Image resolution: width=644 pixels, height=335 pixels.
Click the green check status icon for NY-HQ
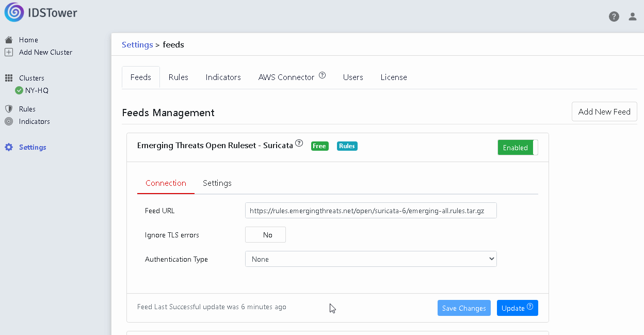(x=19, y=90)
